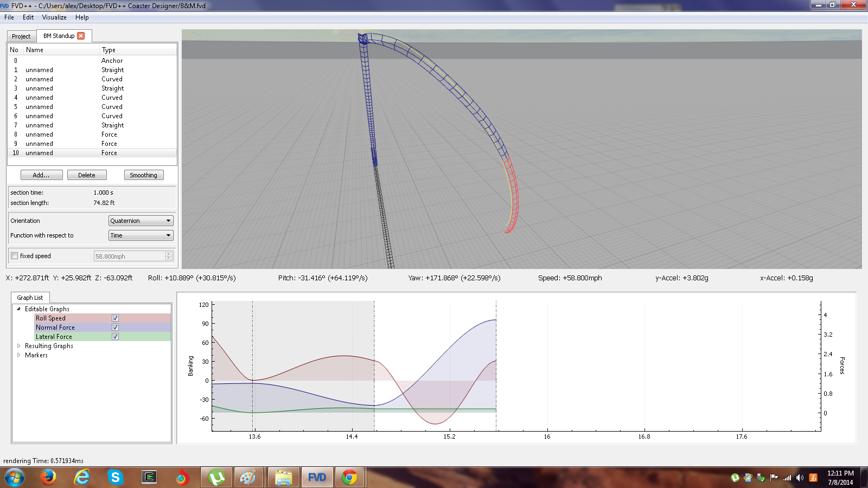Open Windows Explorer folder icon
The height and width of the screenshot is (488, 868).
click(283, 478)
